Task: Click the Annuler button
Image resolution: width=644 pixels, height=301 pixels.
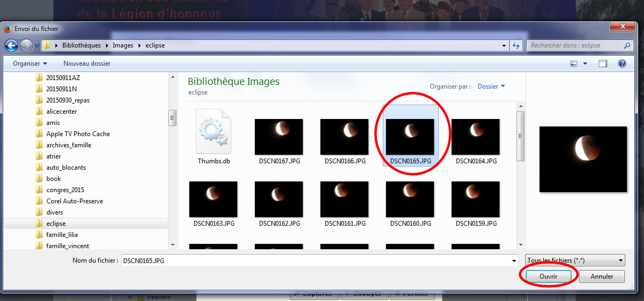Action: pyautogui.click(x=602, y=276)
